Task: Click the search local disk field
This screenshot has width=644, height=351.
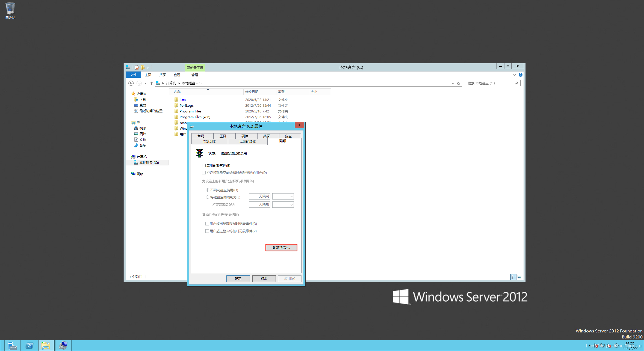Action: (x=489, y=83)
